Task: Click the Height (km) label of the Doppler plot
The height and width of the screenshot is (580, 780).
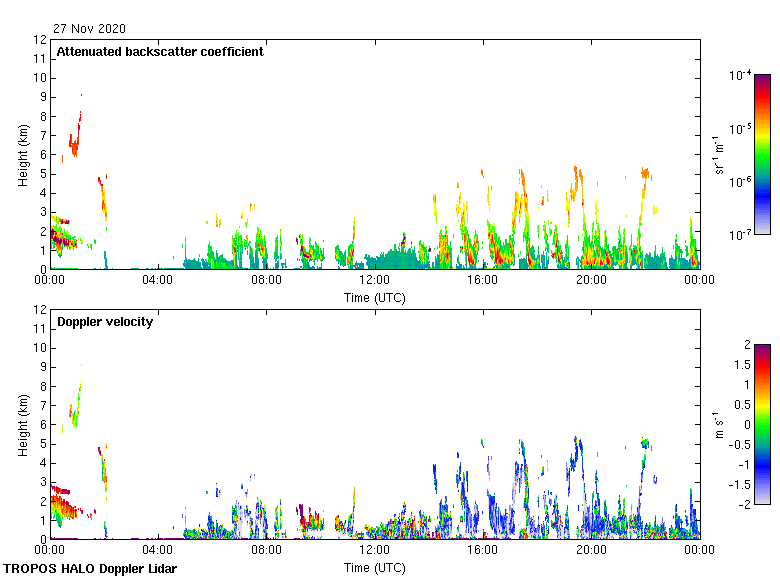Action: (22, 425)
